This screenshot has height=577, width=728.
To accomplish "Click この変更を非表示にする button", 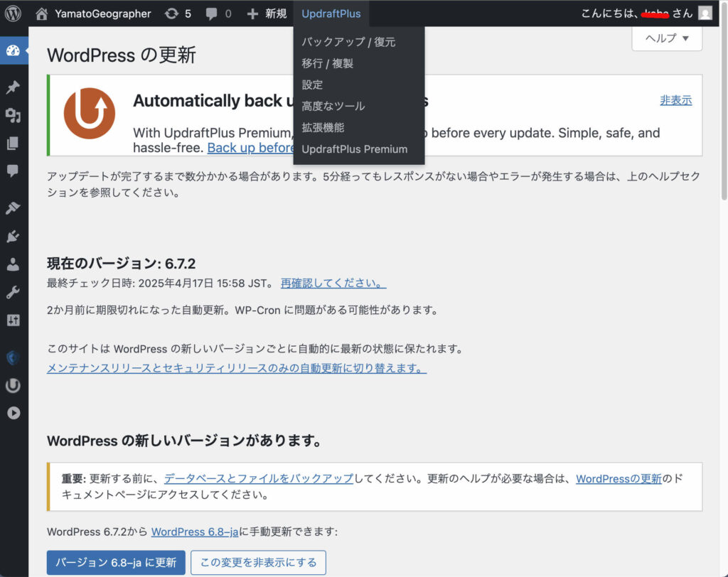I will (258, 563).
